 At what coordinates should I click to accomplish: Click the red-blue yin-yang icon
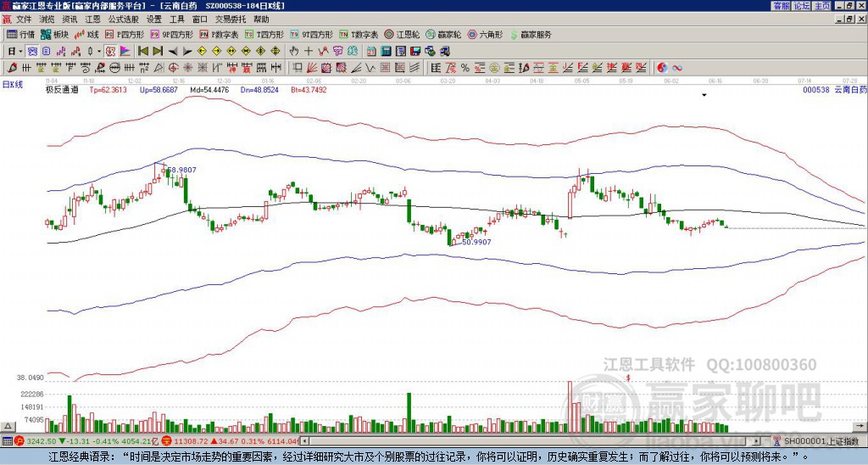tap(662, 68)
